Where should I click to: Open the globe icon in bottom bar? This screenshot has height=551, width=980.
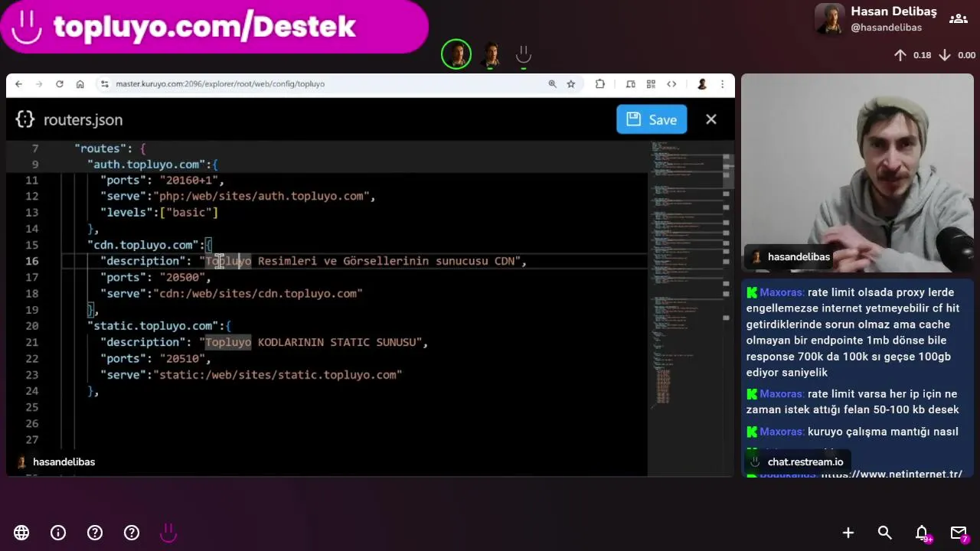tap(21, 533)
